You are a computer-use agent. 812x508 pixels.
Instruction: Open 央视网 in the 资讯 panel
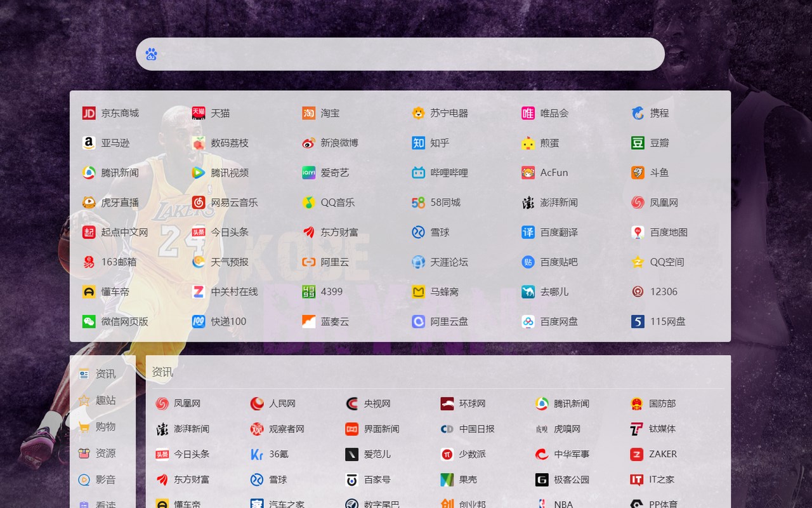click(368, 403)
